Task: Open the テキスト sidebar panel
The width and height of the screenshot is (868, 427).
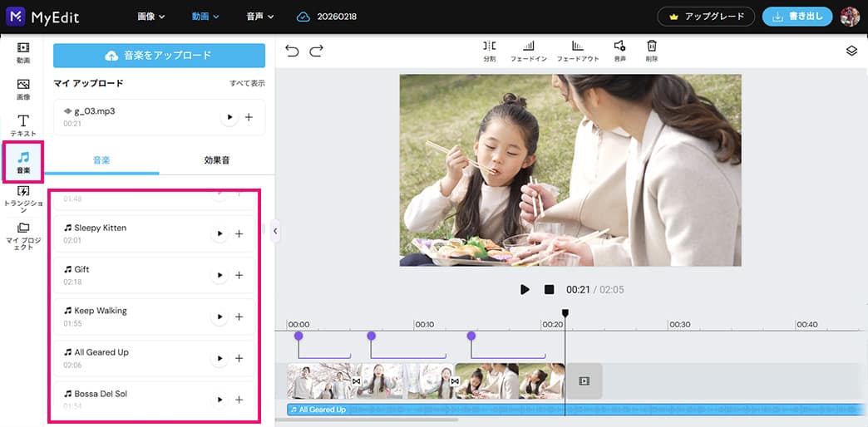Action: [23, 125]
